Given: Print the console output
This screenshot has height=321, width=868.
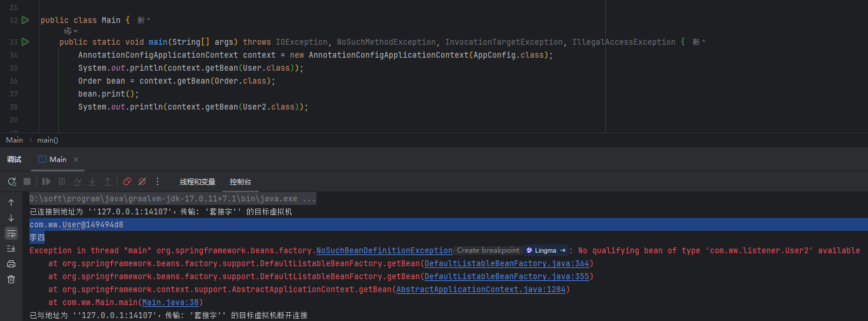Looking at the screenshot, I should pyautogui.click(x=11, y=264).
